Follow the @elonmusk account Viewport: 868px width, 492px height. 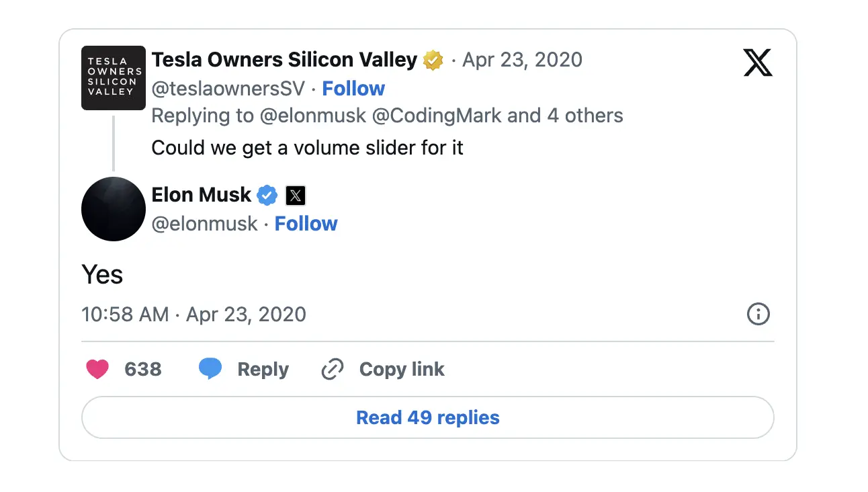point(306,223)
